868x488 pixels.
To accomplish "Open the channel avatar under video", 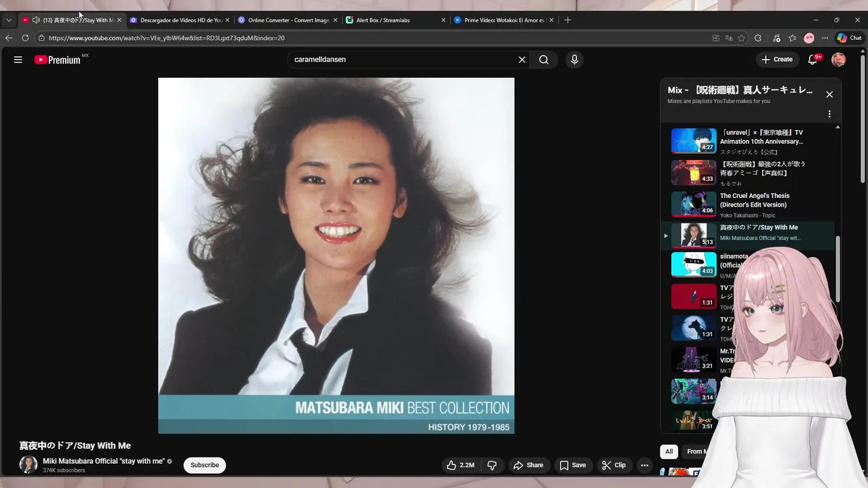I will point(28,464).
